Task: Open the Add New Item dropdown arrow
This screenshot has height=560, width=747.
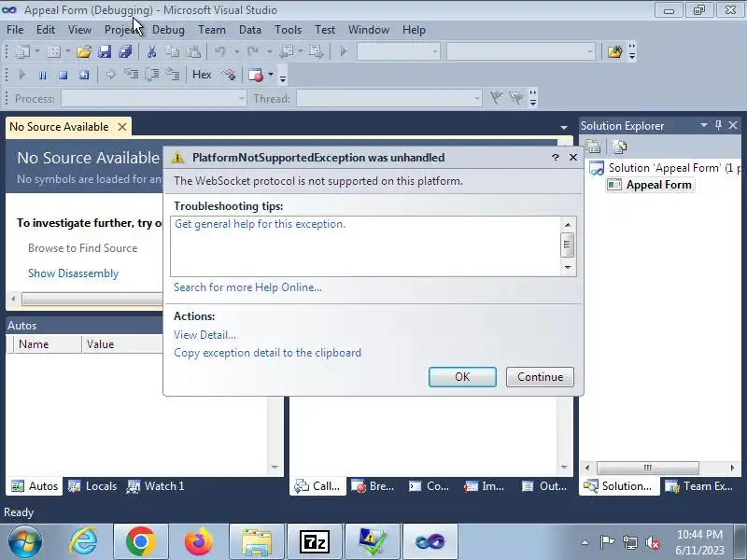Action: tap(68, 51)
